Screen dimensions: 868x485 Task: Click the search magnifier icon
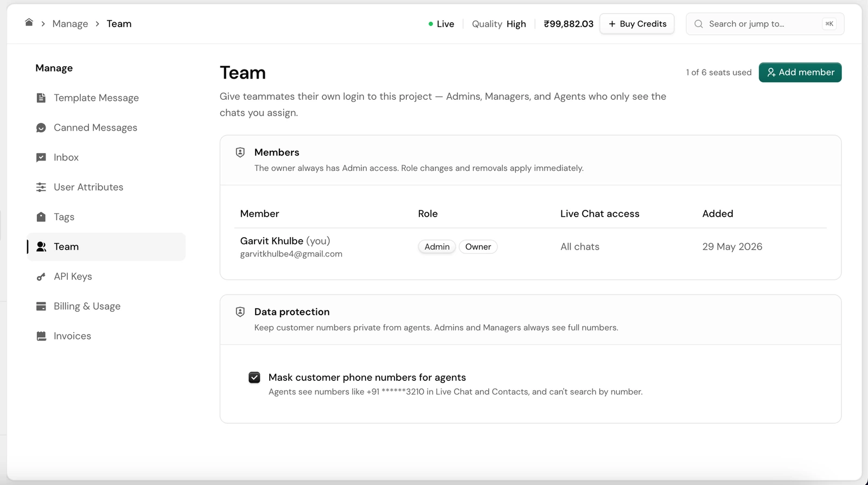coord(699,24)
